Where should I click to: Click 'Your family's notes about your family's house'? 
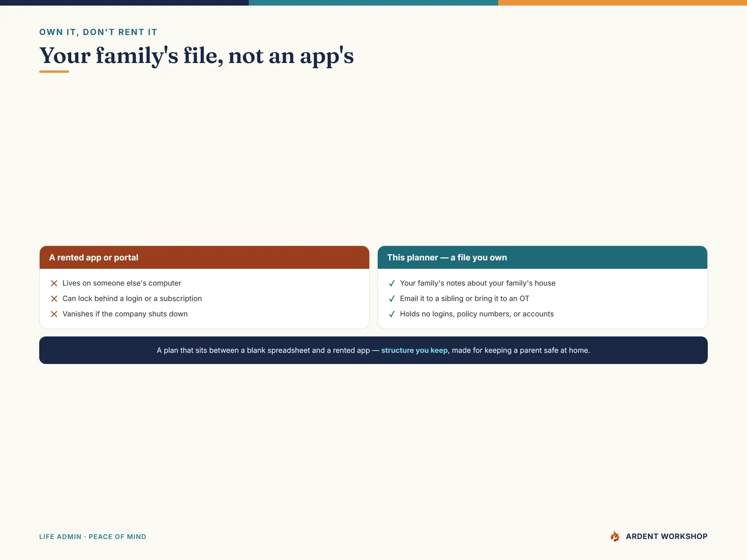478,283
